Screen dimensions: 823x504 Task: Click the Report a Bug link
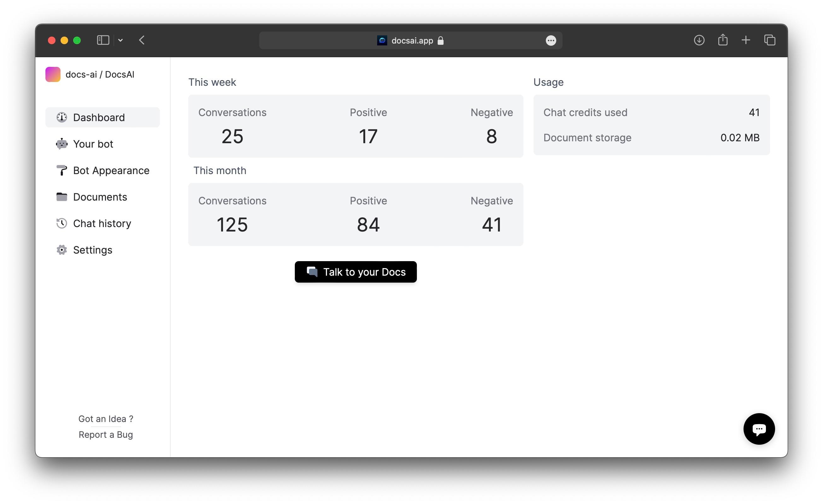(106, 434)
